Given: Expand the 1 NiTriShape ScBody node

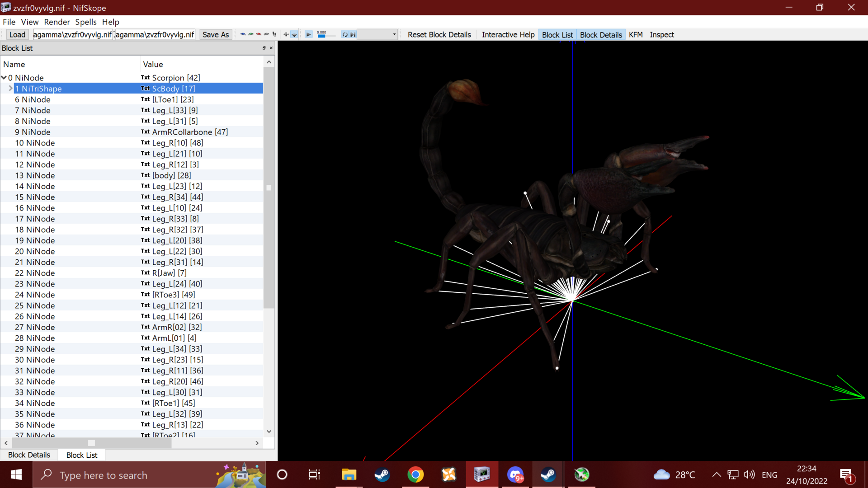Looking at the screenshot, I should tap(11, 89).
